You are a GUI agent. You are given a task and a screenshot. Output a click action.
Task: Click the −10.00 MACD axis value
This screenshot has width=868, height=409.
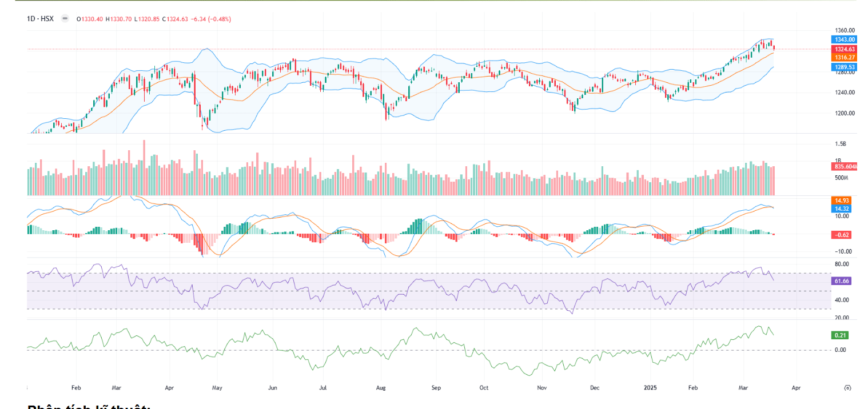(x=842, y=251)
